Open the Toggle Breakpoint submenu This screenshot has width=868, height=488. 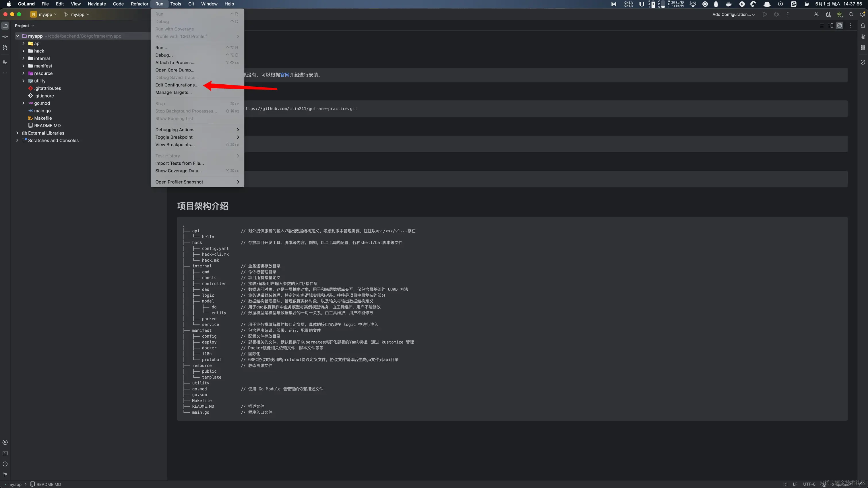coord(197,137)
